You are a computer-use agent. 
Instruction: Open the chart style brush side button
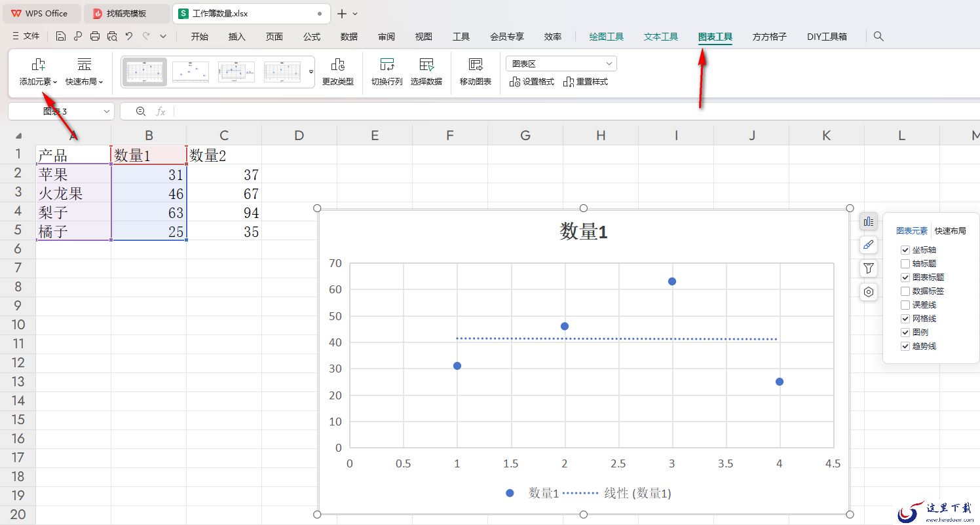(x=869, y=245)
